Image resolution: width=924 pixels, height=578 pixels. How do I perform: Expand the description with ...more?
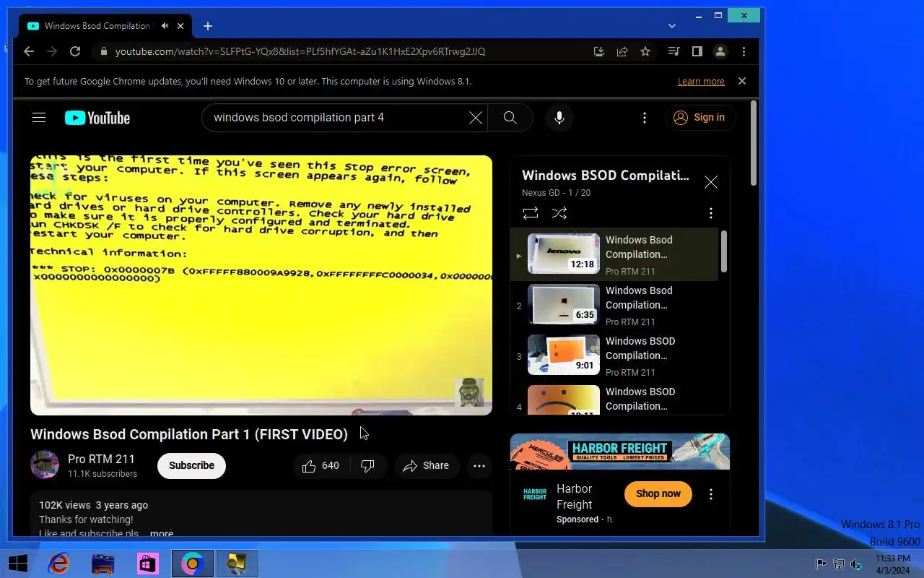tap(162, 533)
